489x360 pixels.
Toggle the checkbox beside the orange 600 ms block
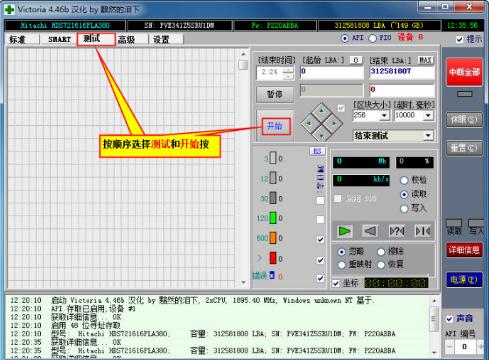[320, 239]
